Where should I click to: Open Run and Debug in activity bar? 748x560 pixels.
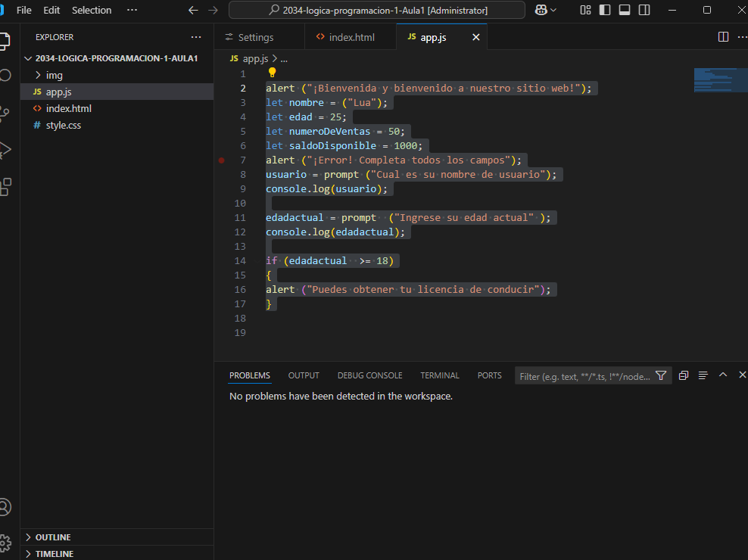point(5,150)
